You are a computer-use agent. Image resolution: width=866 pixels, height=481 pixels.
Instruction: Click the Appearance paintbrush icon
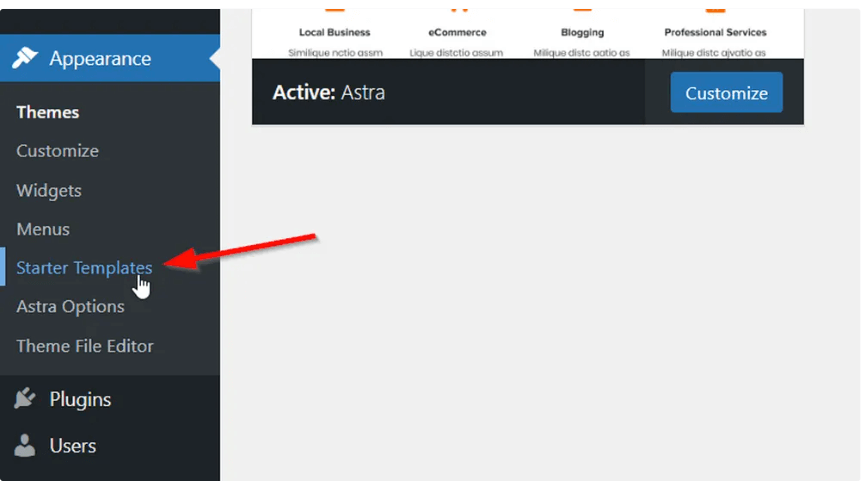point(25,58)
